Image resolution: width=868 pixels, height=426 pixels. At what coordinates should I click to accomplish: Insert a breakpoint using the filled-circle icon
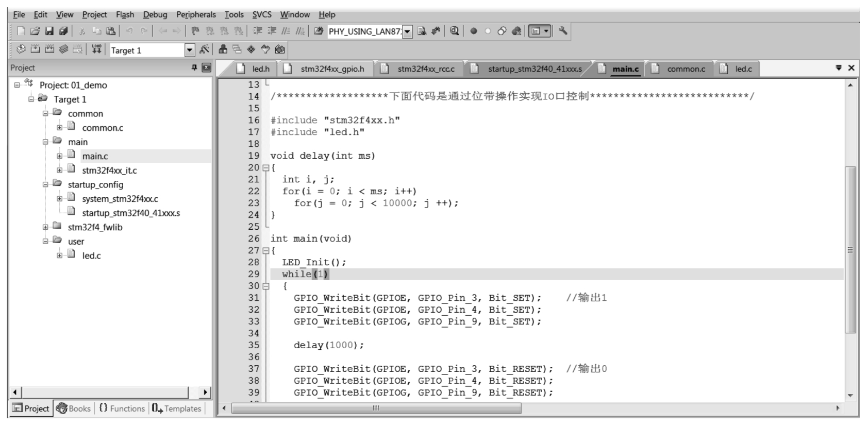(474, 31)
